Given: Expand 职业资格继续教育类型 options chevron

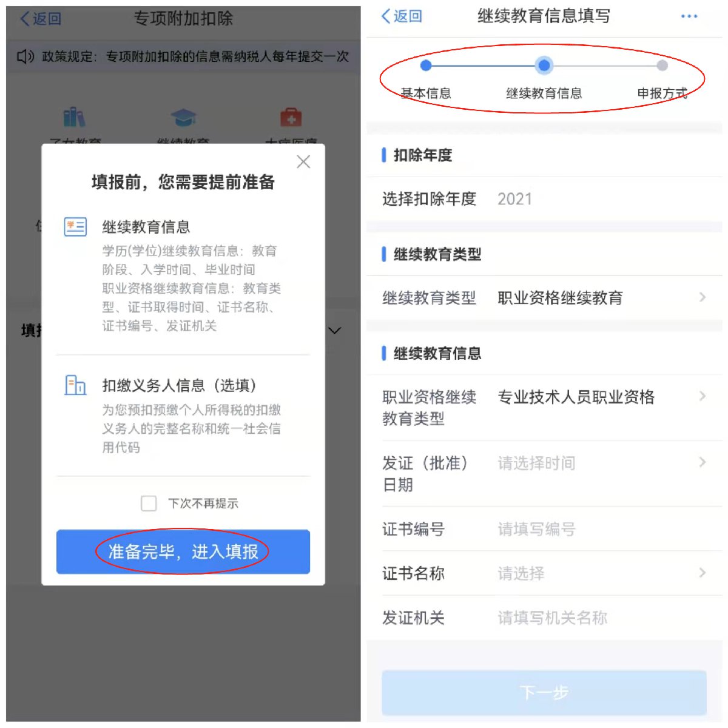Looking at the screenshot, I should (x=703, y=396).
